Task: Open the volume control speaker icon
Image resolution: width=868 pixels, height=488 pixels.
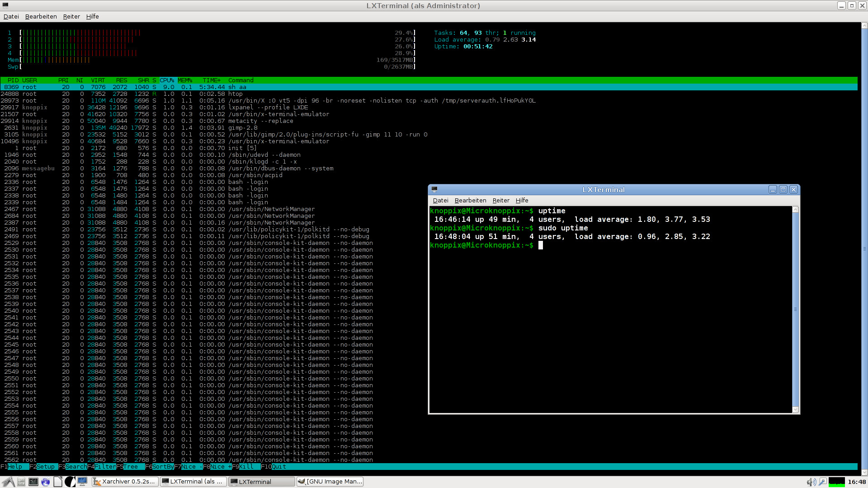Action: [x=811, y=482]
